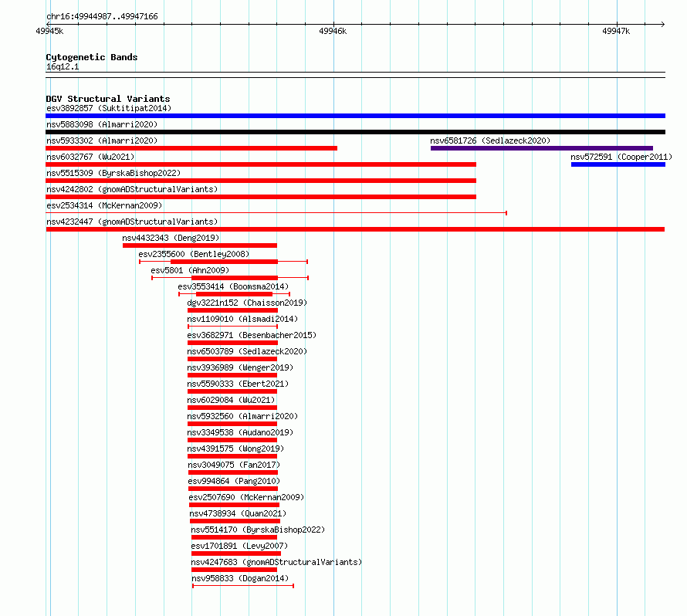The image size is (687, 616).
Task: Click the blue esv3892857 variant bar
Action: 355,116
